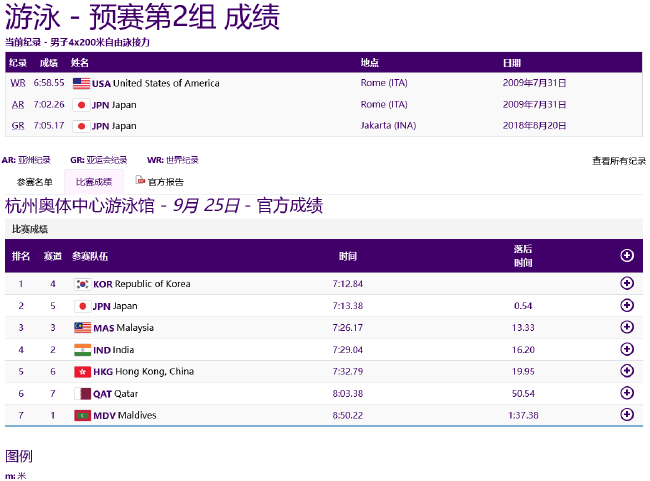Click the Korea flag icon
The image size is (650, 481).
(82, 284)
